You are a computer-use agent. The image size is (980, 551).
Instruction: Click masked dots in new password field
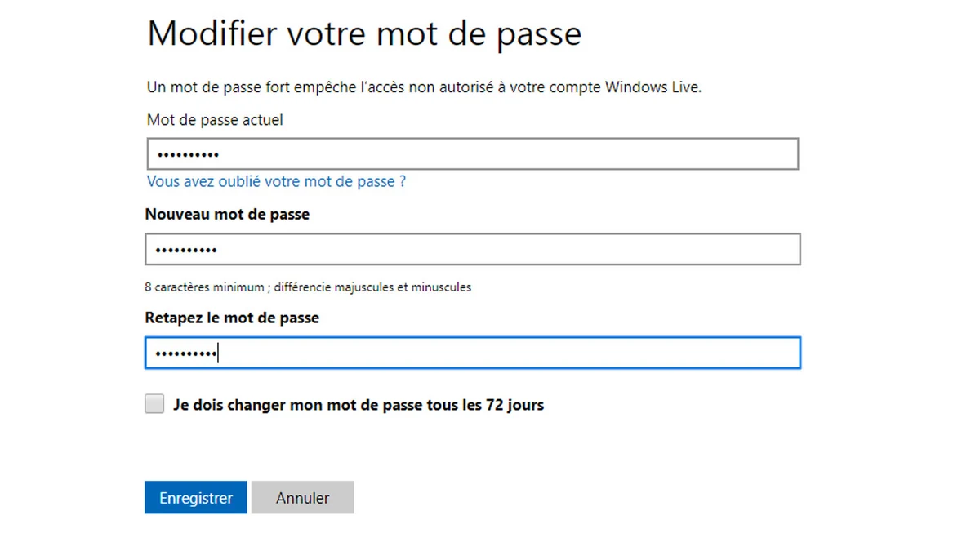[x=186, y=250]
